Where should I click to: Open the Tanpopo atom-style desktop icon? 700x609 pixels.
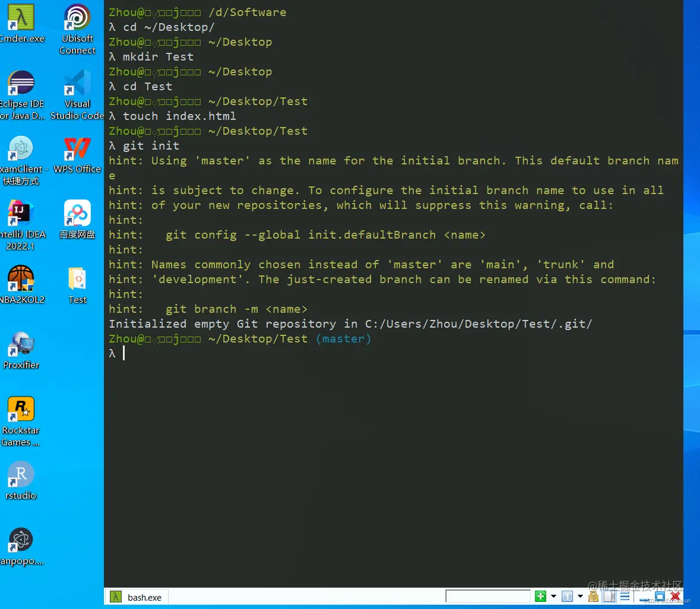click(x=21, y=547)
